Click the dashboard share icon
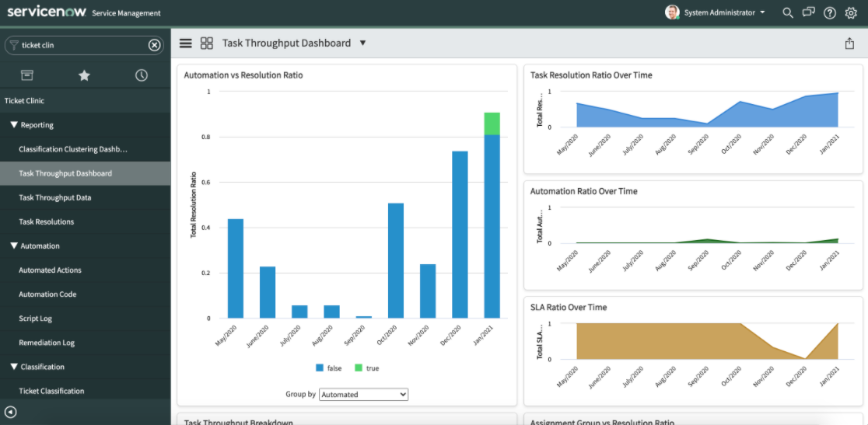Screen dimensions: 868x425 click(x=849, y=44)
